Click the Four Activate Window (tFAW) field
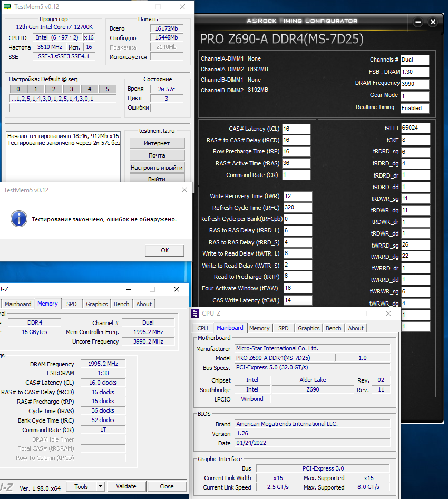The height and width of the screenshot is (499, 448). coord(298,288)
